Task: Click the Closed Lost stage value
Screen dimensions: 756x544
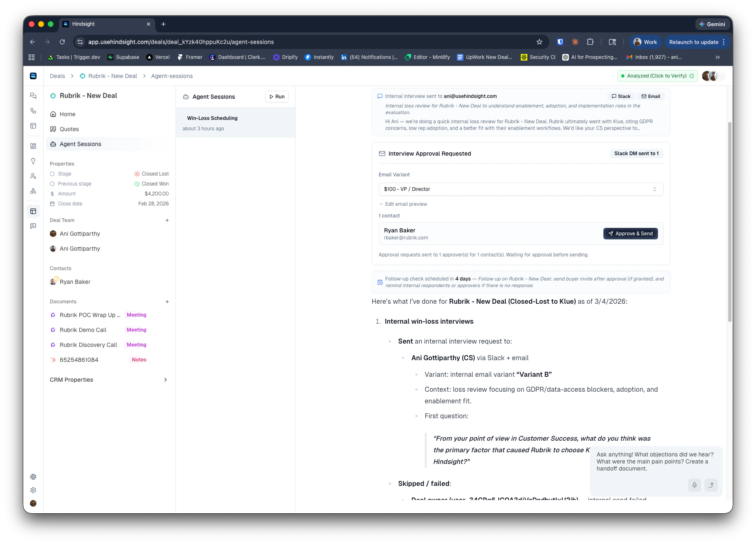Action: coord(151,174)
